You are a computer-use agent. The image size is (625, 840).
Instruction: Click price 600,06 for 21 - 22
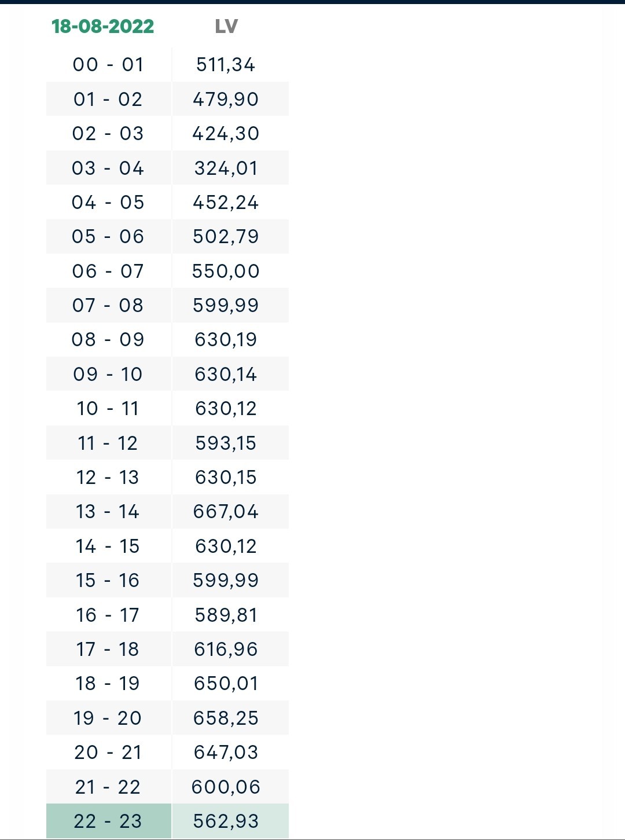pyautogui.click(x=226, y=787)
